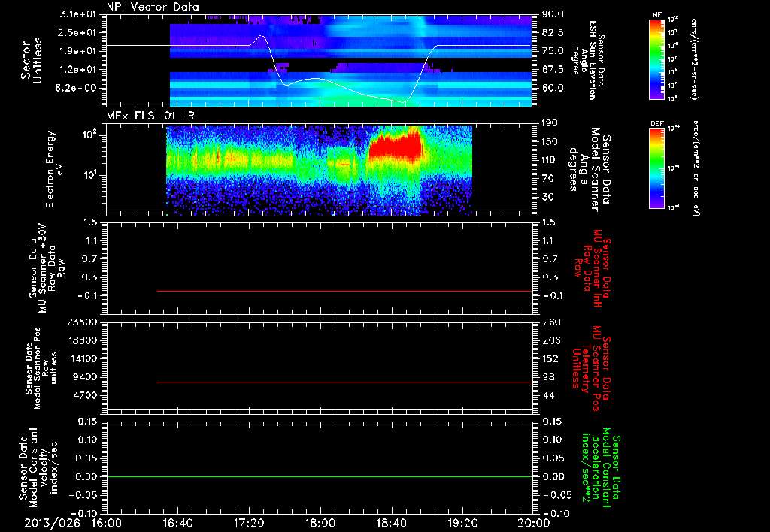
Task: Click the 206 telemetry tick label
Action: (550, 340)
